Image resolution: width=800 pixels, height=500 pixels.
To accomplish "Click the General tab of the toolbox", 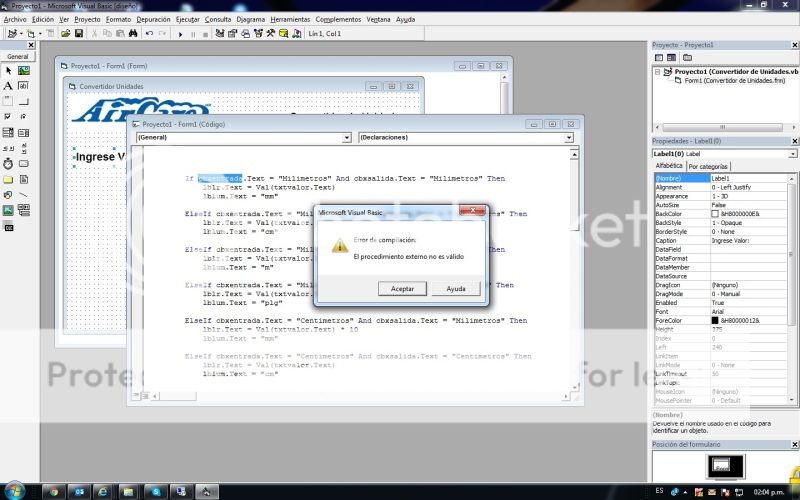I will tap(17, 56).
